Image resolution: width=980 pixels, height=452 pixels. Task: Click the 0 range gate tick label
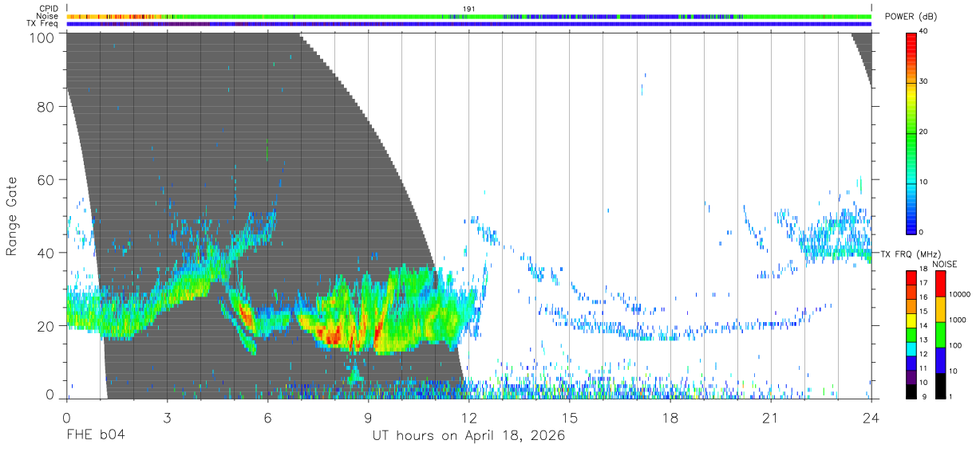pyautogui.click(x=49, y=395)
